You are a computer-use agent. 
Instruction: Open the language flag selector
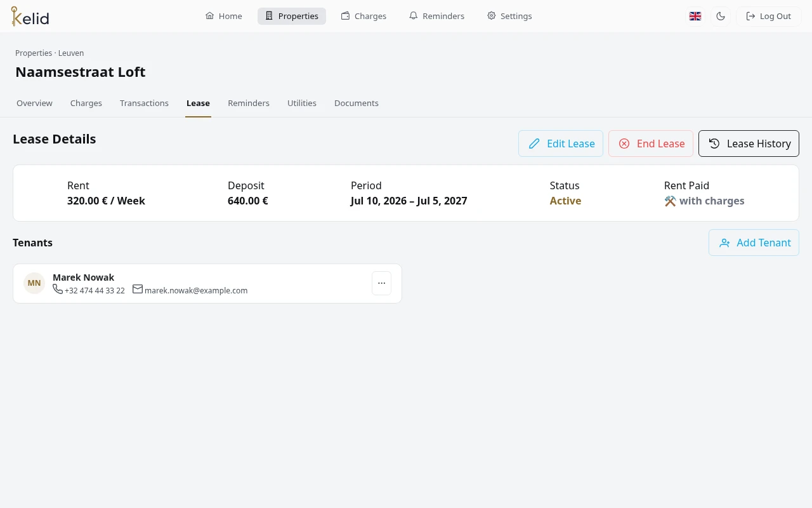point(695,16)
